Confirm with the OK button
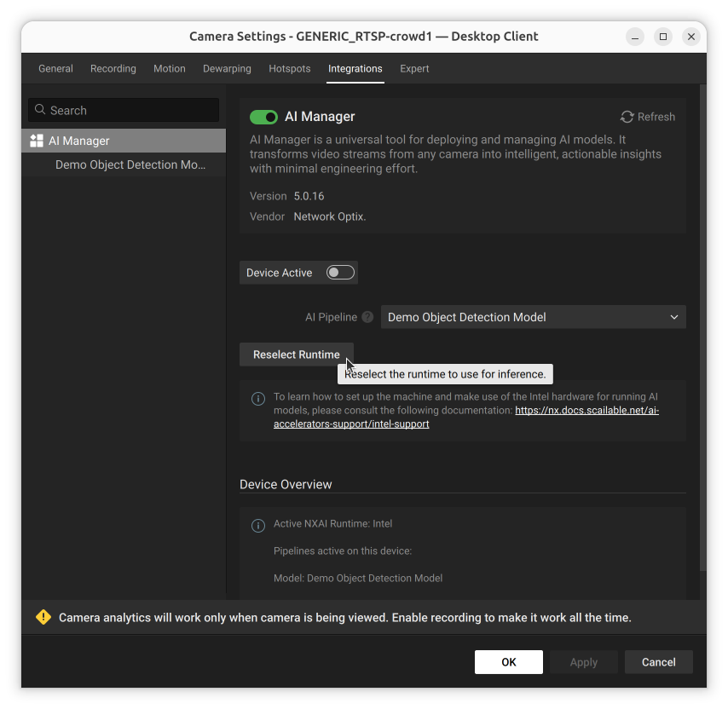Screen dimensions: 728x709 pos(508,661)
